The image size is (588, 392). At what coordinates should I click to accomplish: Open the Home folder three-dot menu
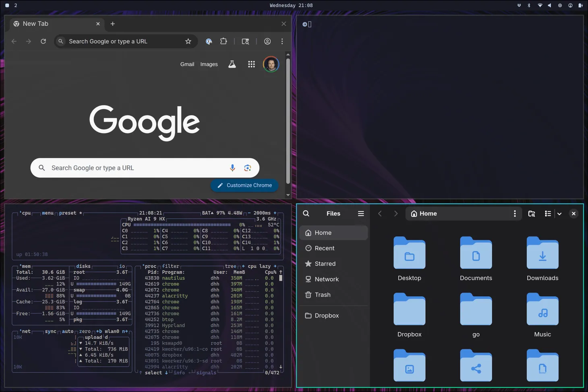point(515,214)
